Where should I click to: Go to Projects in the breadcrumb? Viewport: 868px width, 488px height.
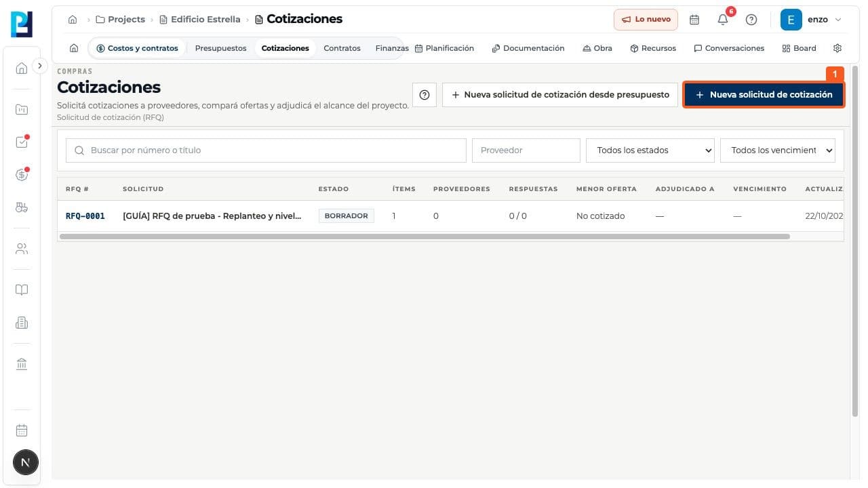click(121, 20)
